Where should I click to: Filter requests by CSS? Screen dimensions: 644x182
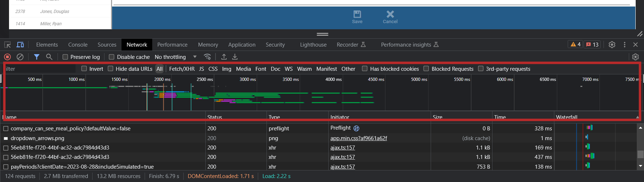[x=213, y=69]
